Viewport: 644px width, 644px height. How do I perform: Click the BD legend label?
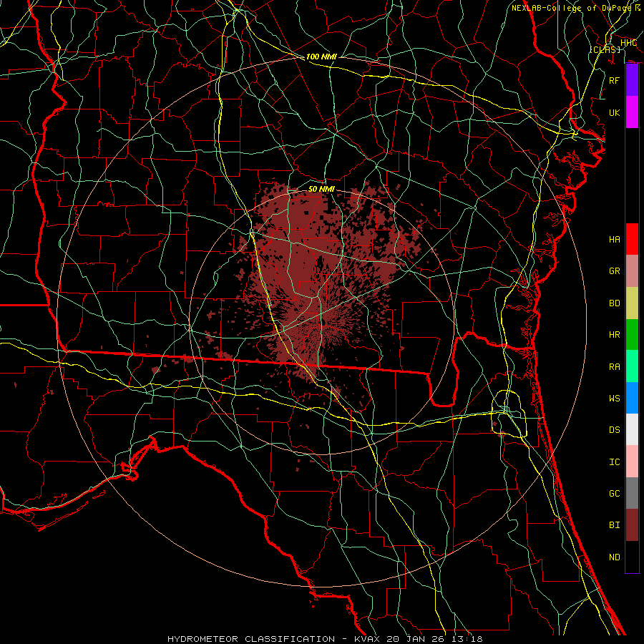(615, 303)
